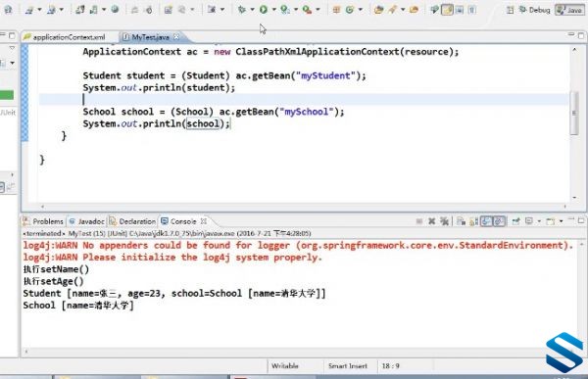This screenshot has width=588, height=379.
Task: Click console line starting 'Student [name='
Action: coord(174,294)
